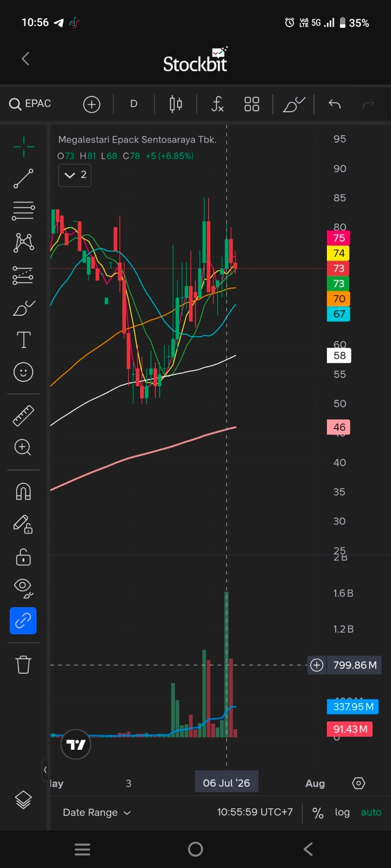Click the blue 337.95M volume label
This screenshot has width=391, height=868.
pyautogui.click(x=353, y=707)
